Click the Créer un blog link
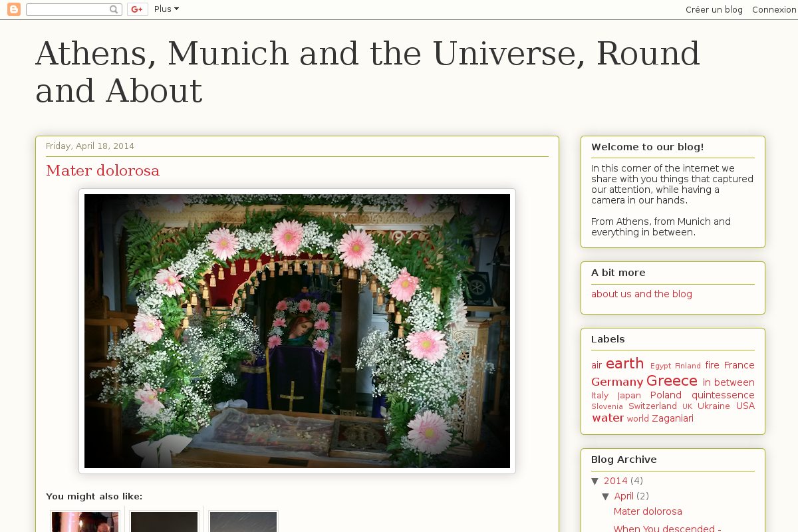Viewport: 798px width, 532px height. (714, 9)
